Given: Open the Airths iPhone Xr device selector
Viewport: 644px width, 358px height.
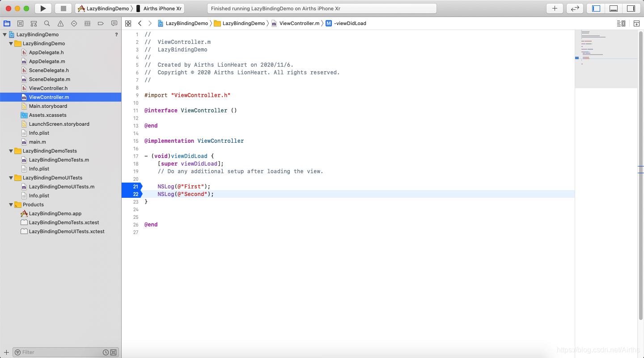Looking at the screenshot, I should (x=159, y=9).
